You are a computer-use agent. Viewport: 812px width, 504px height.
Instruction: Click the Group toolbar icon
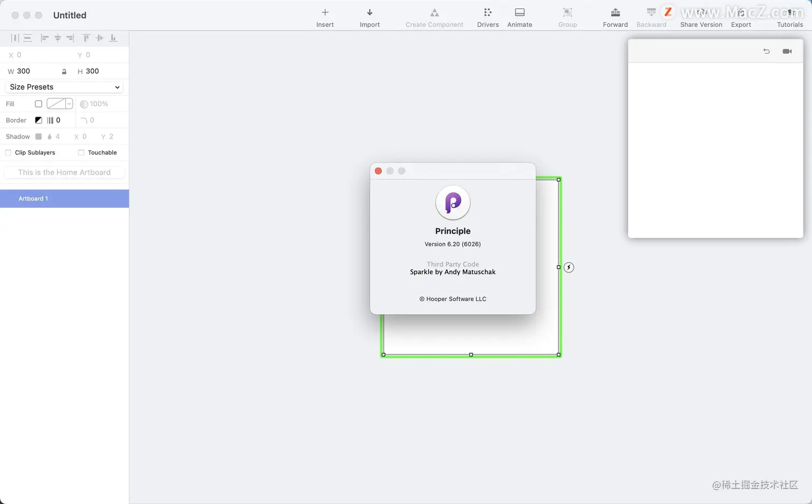[x=568, y=12]
